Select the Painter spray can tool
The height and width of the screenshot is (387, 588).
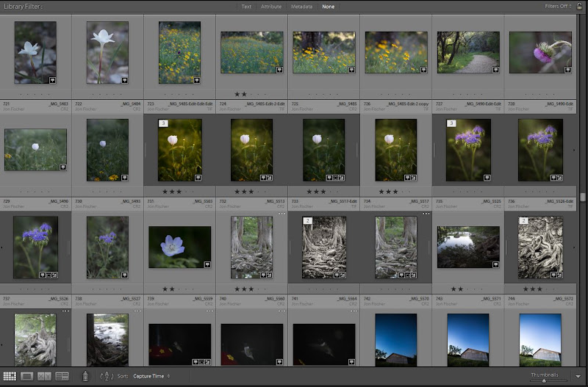pyautogui.click(x=85, y=376)
